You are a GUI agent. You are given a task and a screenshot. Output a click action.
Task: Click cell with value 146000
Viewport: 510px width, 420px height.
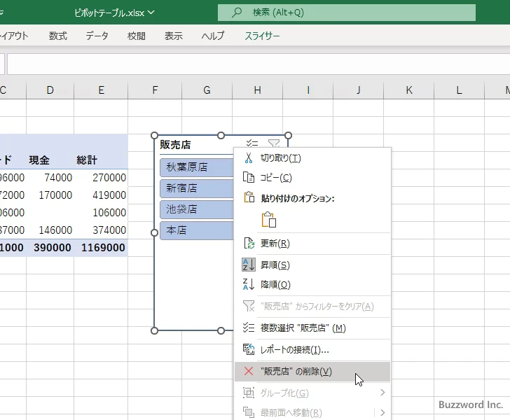coord(50,230)
